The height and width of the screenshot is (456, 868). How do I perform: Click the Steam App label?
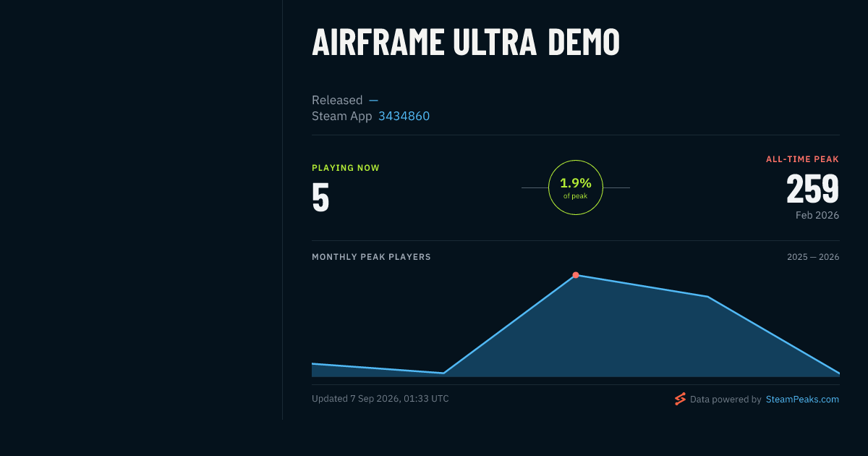pos(342,116)
